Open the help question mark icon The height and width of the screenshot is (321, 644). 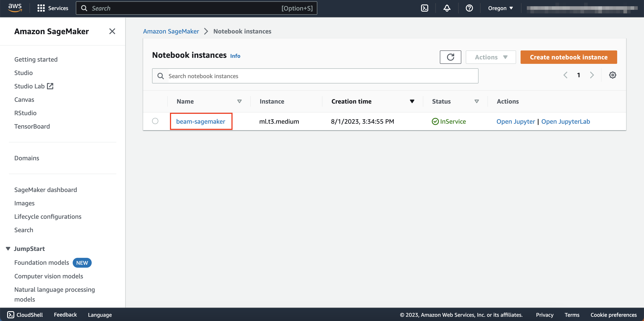click(x=469, y=8)
